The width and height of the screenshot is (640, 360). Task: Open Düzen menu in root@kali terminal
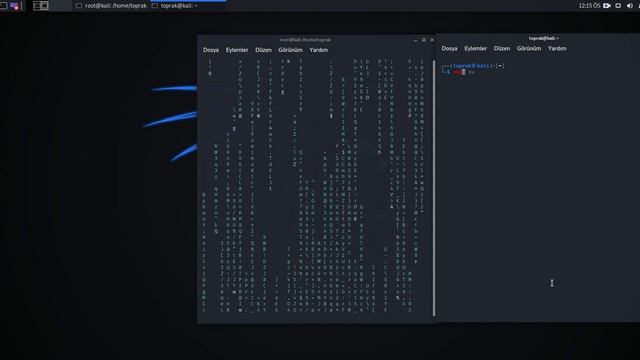263,50
